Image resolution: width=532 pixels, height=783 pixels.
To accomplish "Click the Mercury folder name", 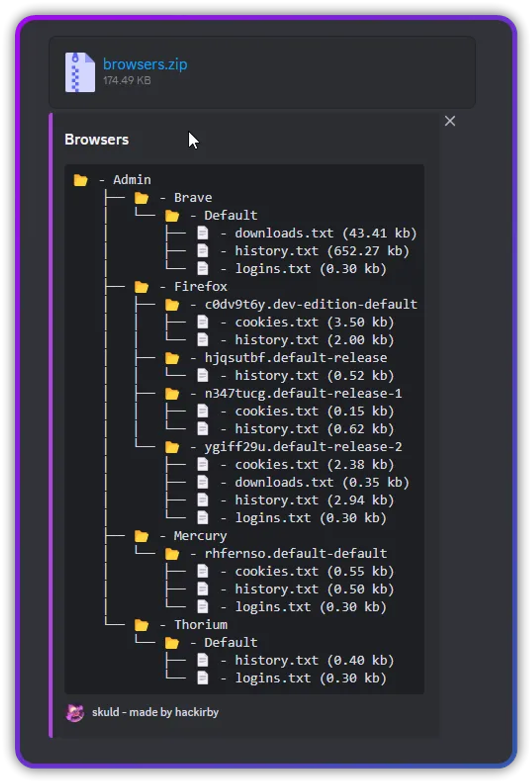I will point(201,536).
